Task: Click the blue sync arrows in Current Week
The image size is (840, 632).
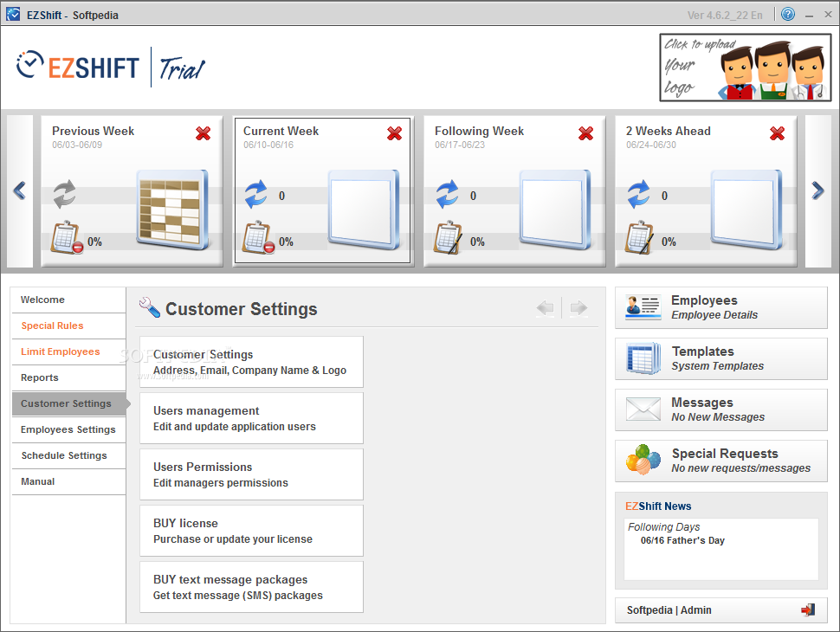Action: [x=255, y=194]
